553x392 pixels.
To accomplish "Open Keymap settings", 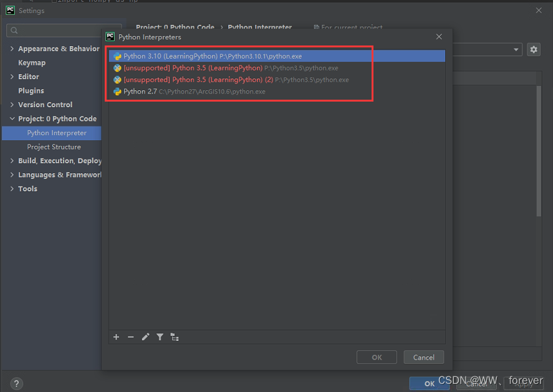I will pyautogui.click(x=32, y=63).
